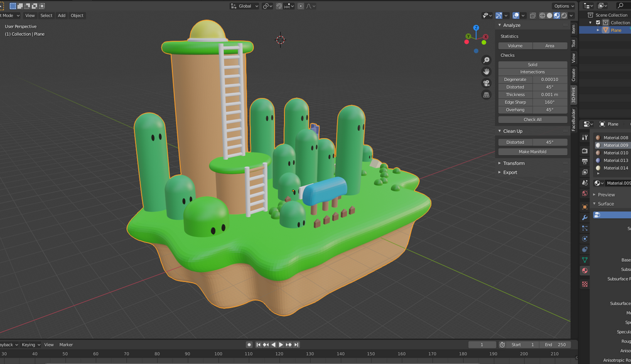The width and height of the screenshot is (631, 364).
Task: Click the End frame field
Action: [556, 345]
